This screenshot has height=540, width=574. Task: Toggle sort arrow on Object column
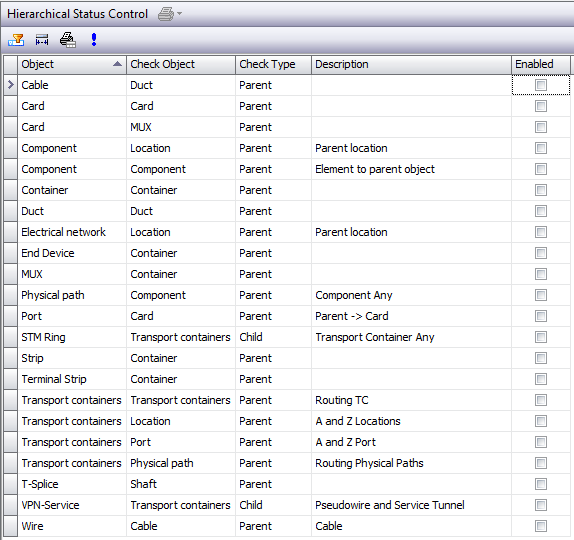pyautogui.click(x=117, y=64)
